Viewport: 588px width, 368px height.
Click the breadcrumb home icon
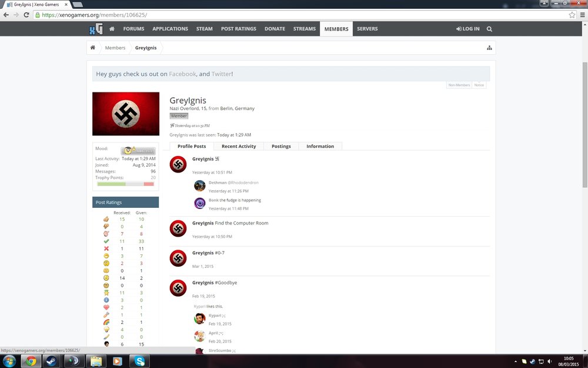[93, 48]
